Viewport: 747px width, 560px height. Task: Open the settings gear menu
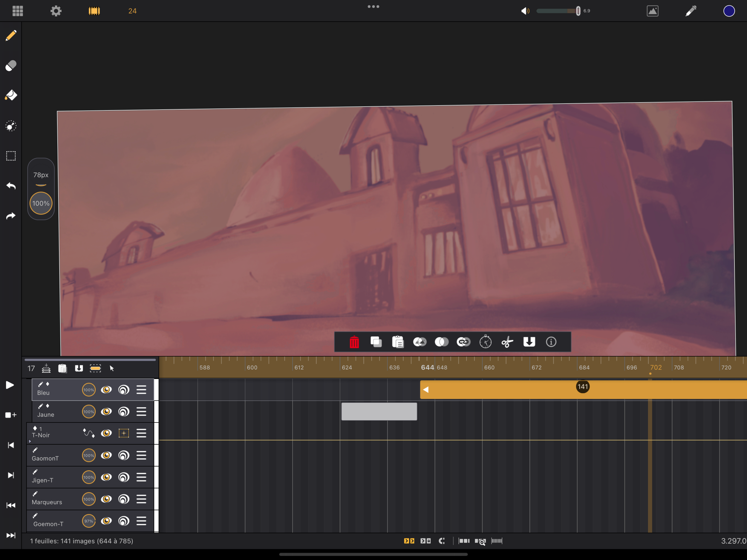click(x=56, y=11)
